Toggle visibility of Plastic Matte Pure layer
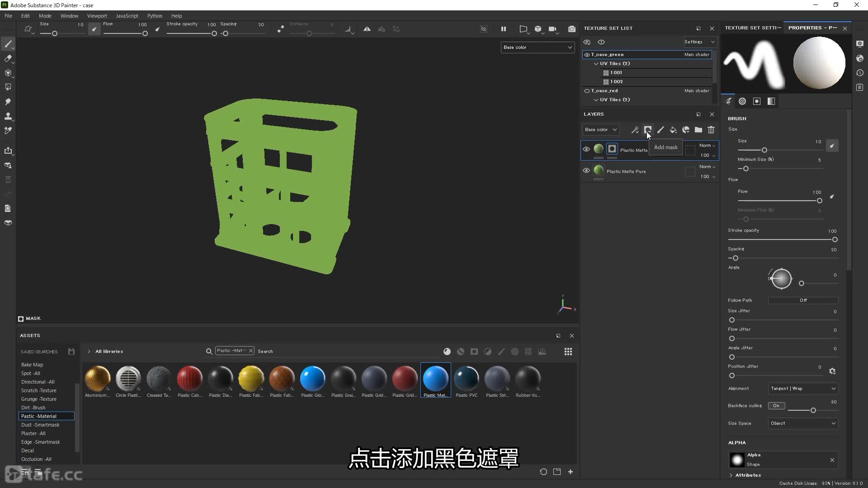The image size is (868, 488). [x=586, y=171]
